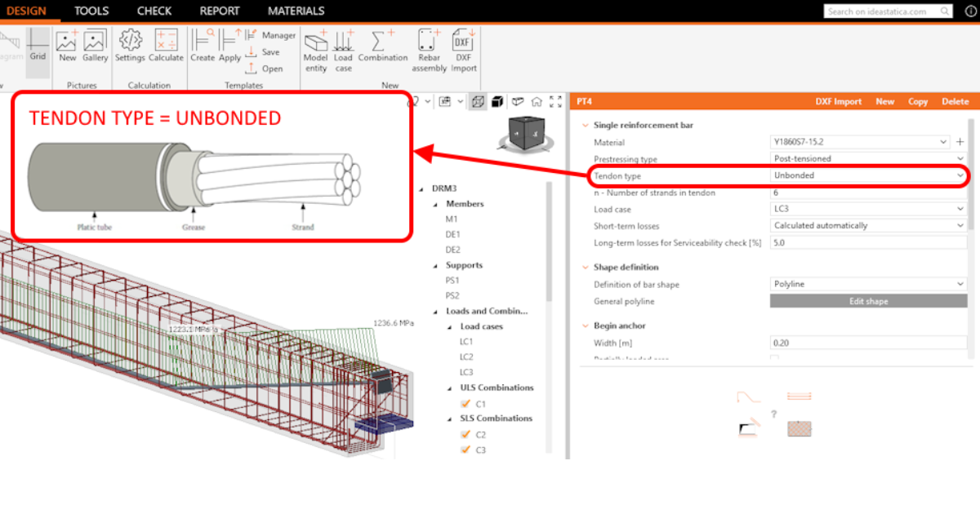Switch to wireframe view in viewport toolbar
Screen dimensions: 980x514
click(479, 102)
